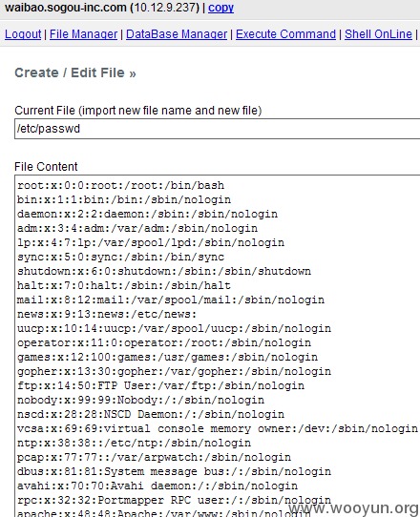Click the operator:x:11:0 line
This screenshot has width=420, height=517.
coord(164,342)
